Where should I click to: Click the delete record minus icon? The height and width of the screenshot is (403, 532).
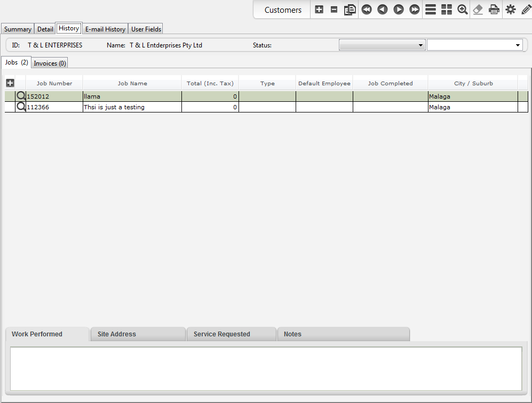(x=334, y=10)
